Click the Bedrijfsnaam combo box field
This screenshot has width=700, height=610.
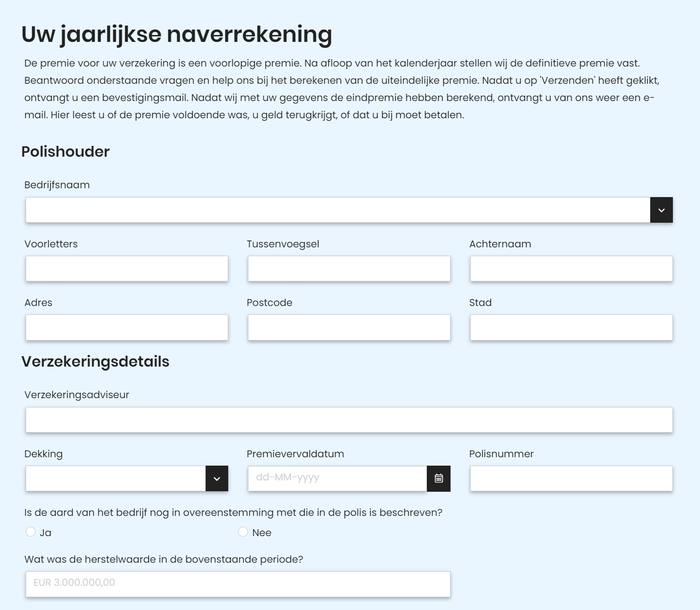pos(338,210)
